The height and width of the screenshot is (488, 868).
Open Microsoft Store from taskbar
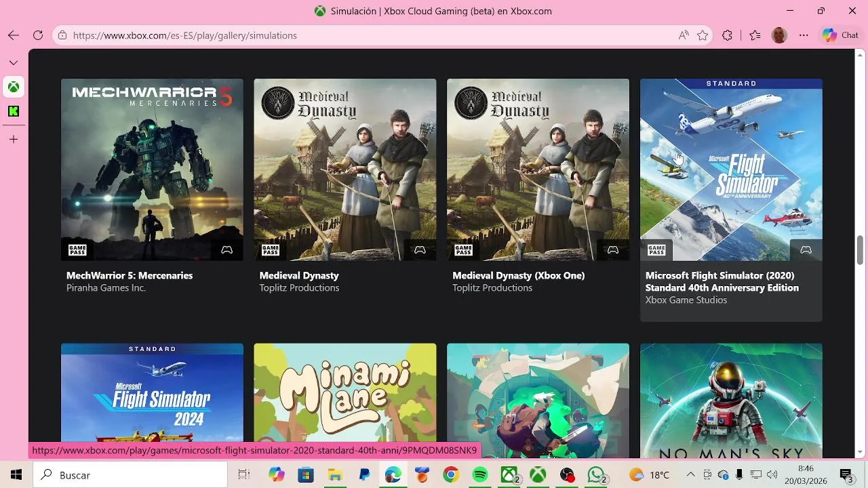[x=306, y=475]
